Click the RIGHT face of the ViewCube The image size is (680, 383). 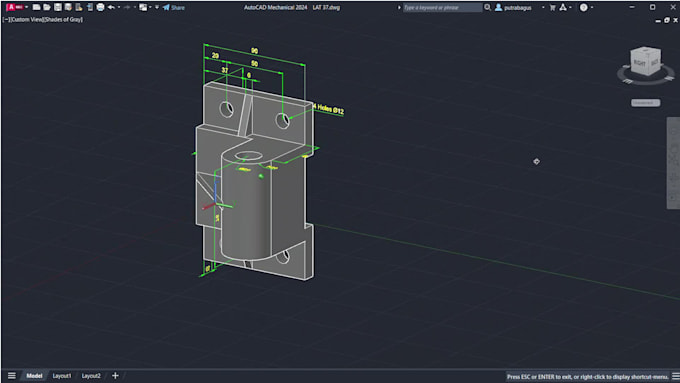tap(640, 63)
